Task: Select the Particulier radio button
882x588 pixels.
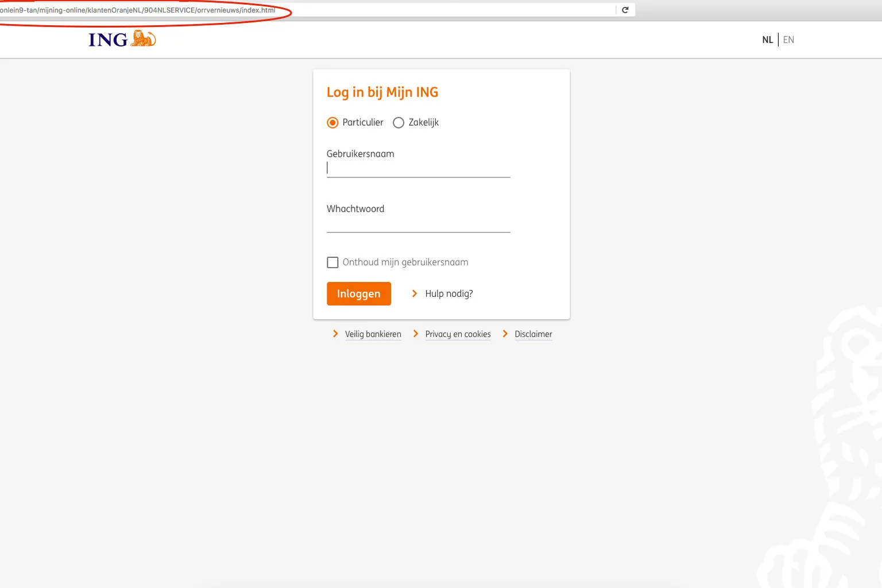Action: coord(332,122)
